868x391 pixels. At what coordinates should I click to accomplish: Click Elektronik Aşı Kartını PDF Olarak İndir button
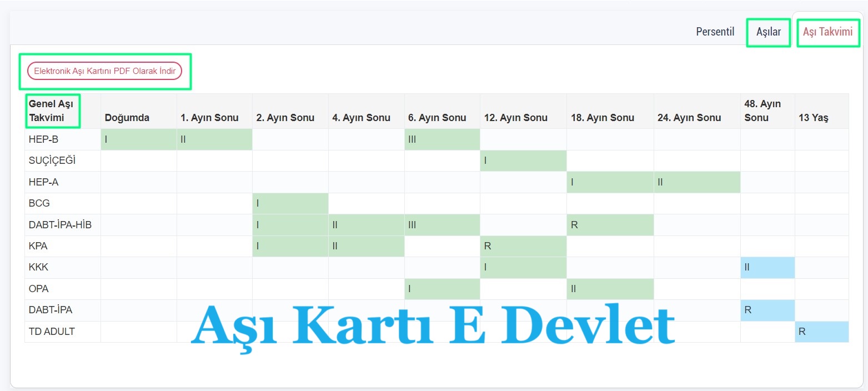pos(105,71)
